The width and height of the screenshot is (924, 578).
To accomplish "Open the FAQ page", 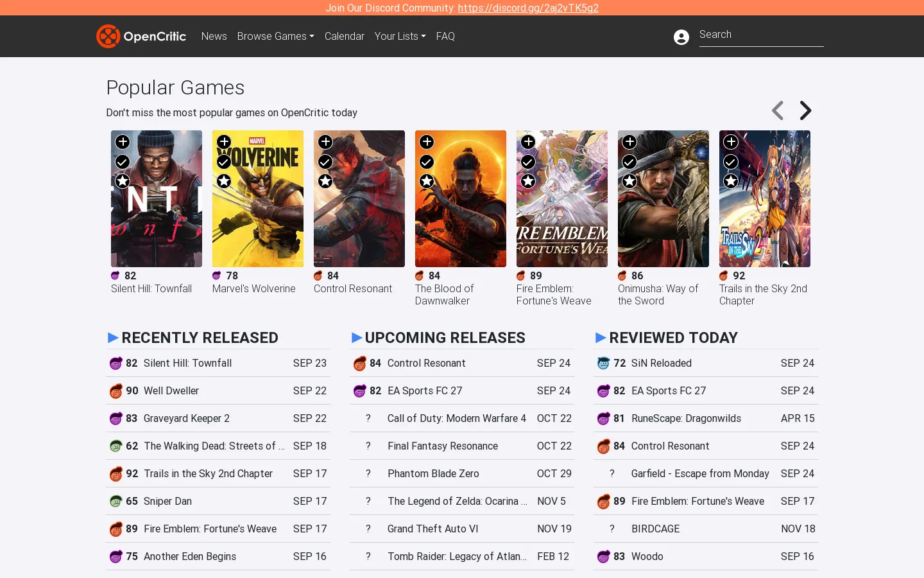I will [445, 37].
